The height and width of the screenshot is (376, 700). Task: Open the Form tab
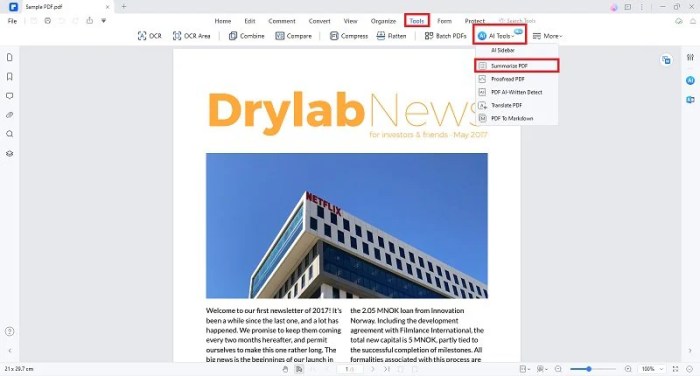click(444, 21)
